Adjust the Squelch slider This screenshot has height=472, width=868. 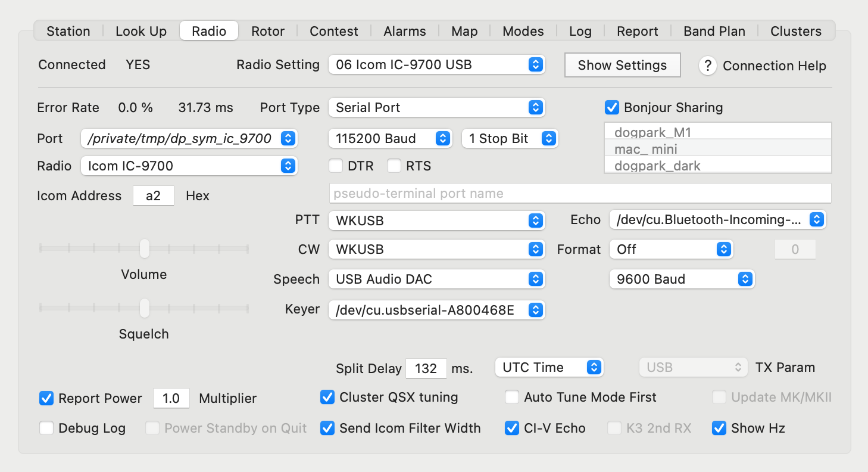[x=144, y=308]
